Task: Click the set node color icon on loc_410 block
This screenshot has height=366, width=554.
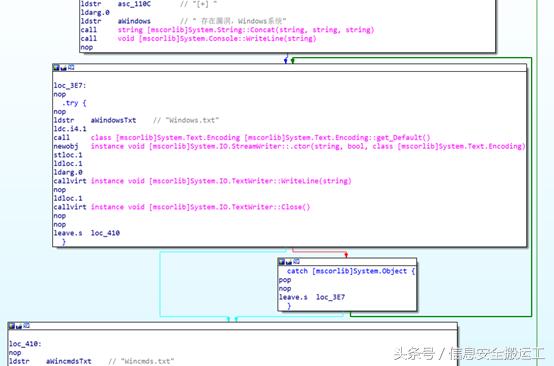Action: [12, 326]
